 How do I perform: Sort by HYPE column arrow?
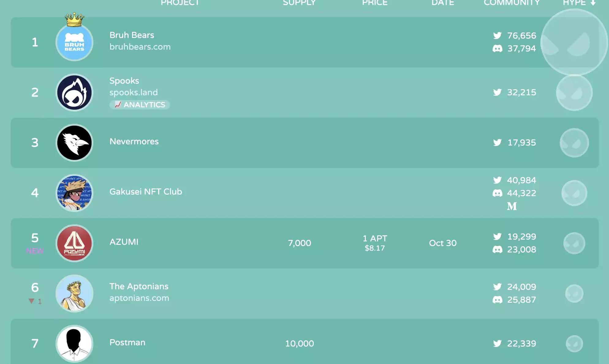[x=593, y=3]
